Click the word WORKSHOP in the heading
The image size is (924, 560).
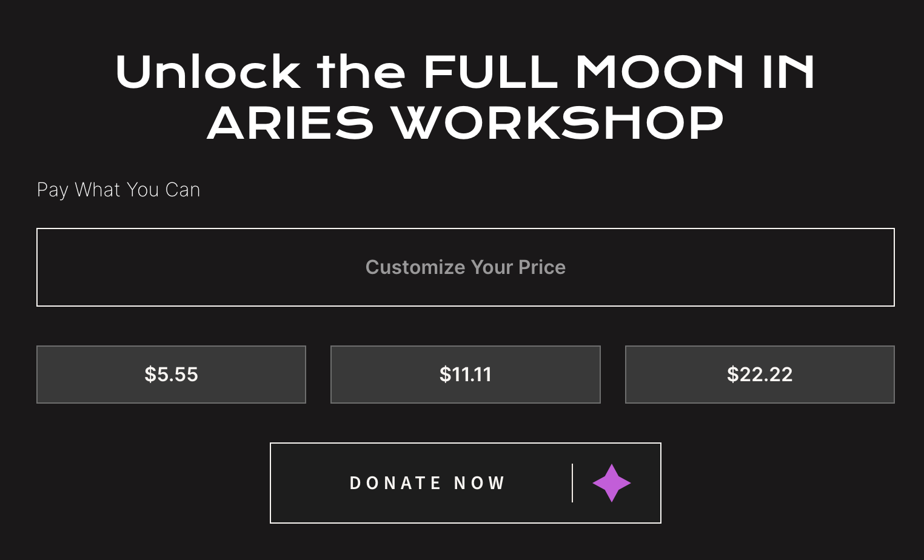point(558,123)
